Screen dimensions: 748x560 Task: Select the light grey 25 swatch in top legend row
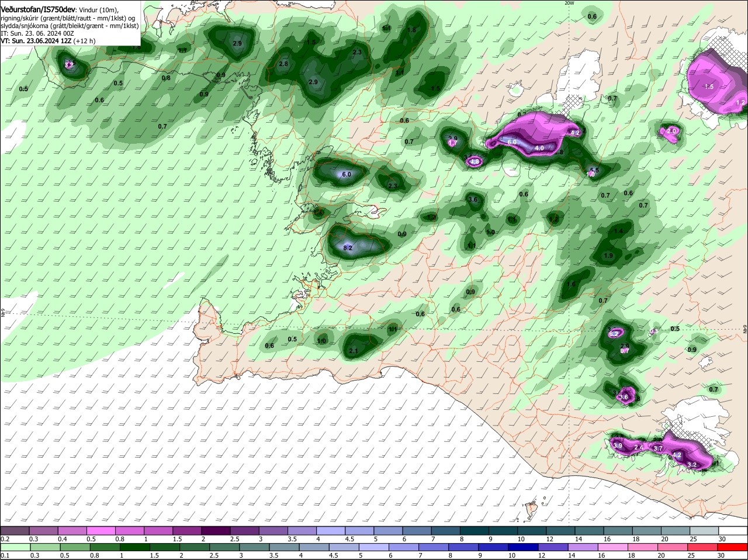[x=704, y=530]
